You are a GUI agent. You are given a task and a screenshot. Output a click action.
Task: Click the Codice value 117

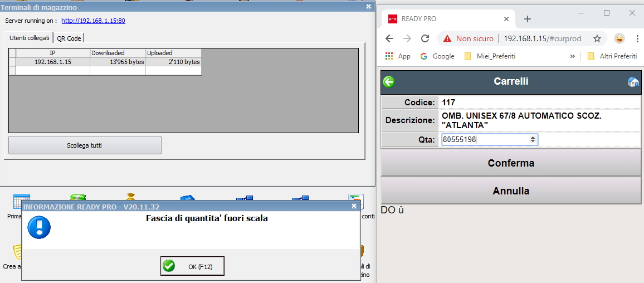tap(448, 103)
